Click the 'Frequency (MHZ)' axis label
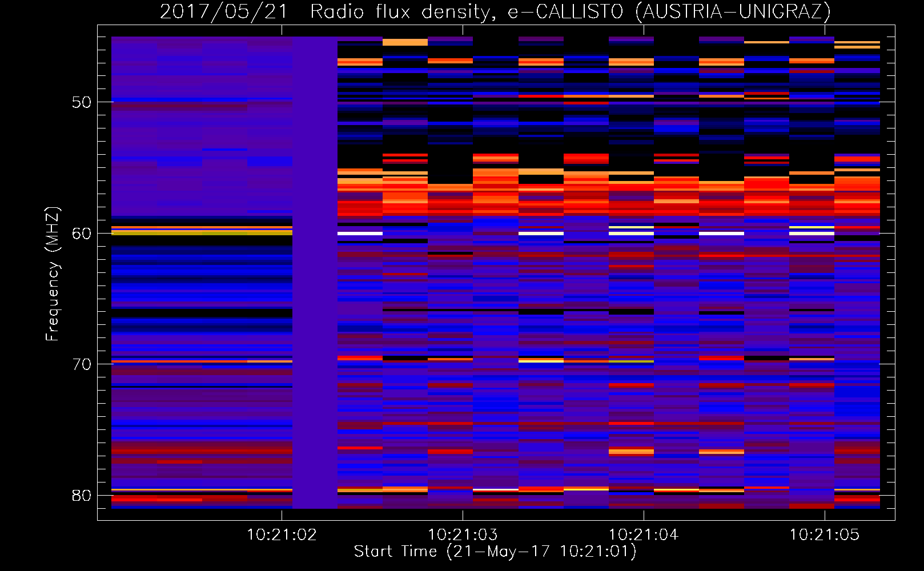 [x=53, y=274]
